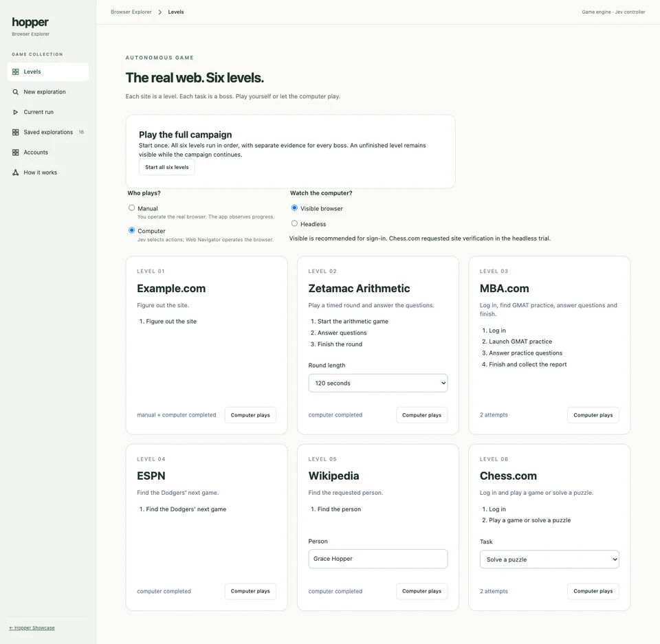Screen dimensions: 660x644
Task: Click the Levels grid icon in sidebar
Action: [16, 72]
